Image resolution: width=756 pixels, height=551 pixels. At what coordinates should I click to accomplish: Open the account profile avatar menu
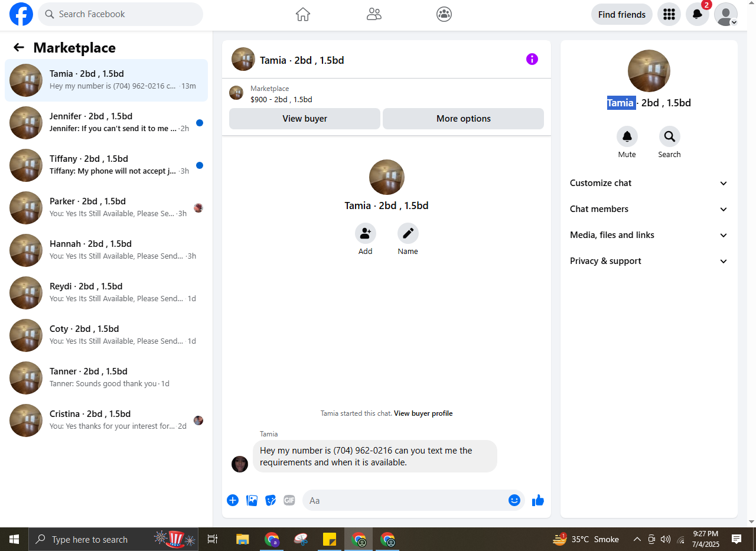point(726,14)
